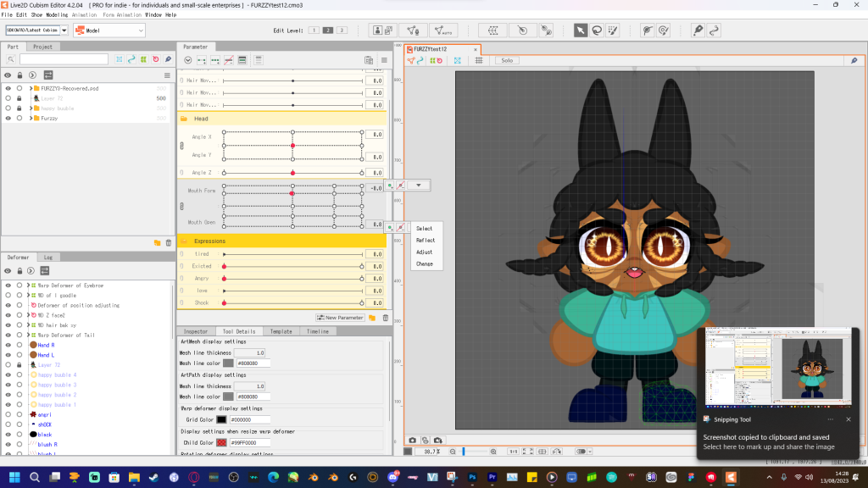Toggle the Solo display button

pyautogui.click(x=507, y=60)
